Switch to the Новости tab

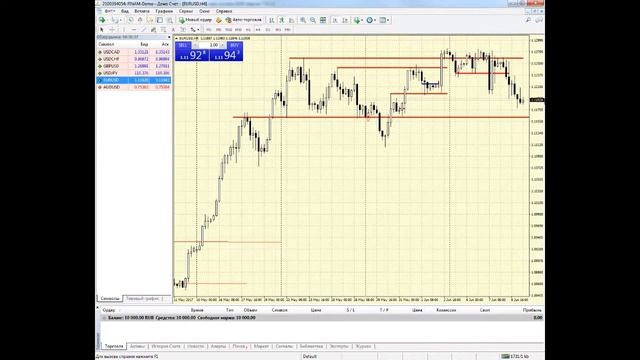tap(196, 346)
